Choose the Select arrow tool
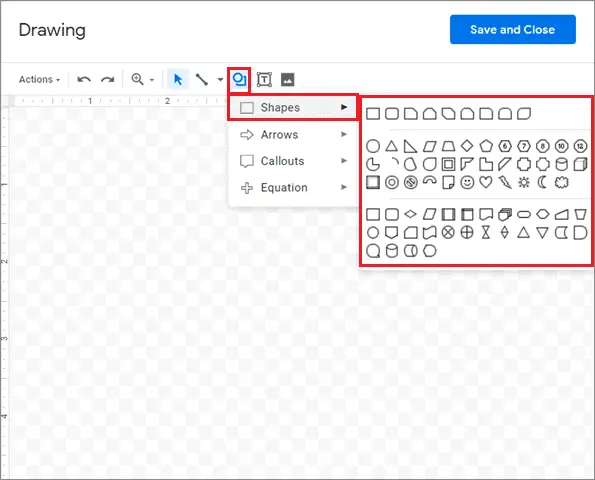Screen dimensions: 595x480 pos(178,79)
